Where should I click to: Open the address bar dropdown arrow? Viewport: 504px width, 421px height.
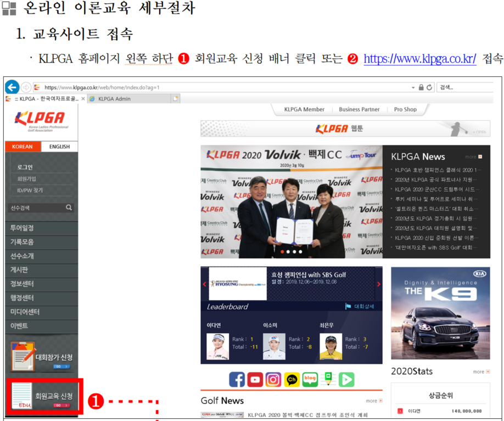point(413,87)
